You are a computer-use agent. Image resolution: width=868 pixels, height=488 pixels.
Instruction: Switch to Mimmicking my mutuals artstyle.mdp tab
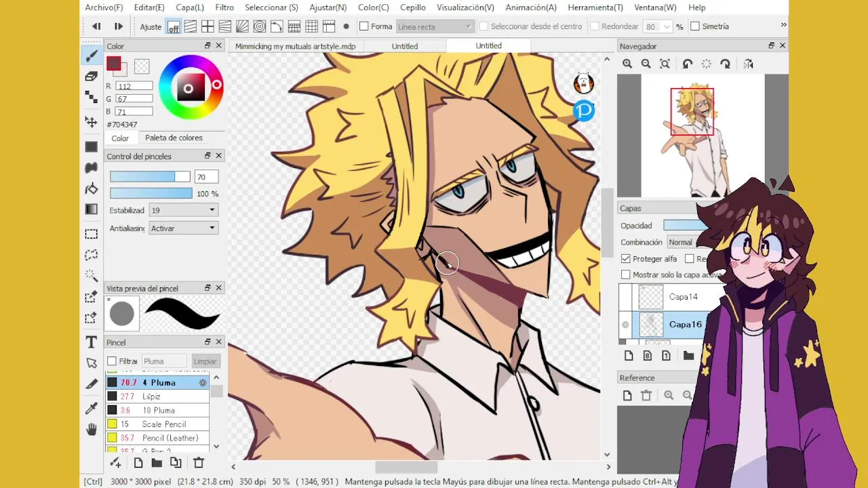click(x=296, y=46)
